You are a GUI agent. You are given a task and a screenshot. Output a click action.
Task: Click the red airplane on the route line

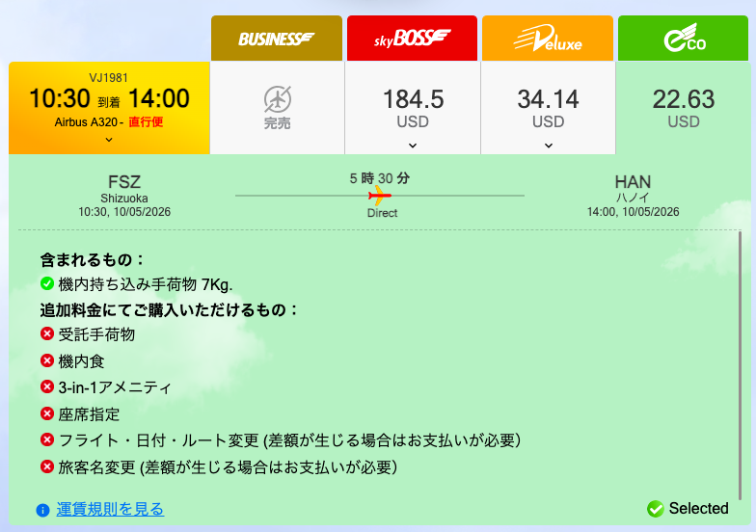pos(381,196)
